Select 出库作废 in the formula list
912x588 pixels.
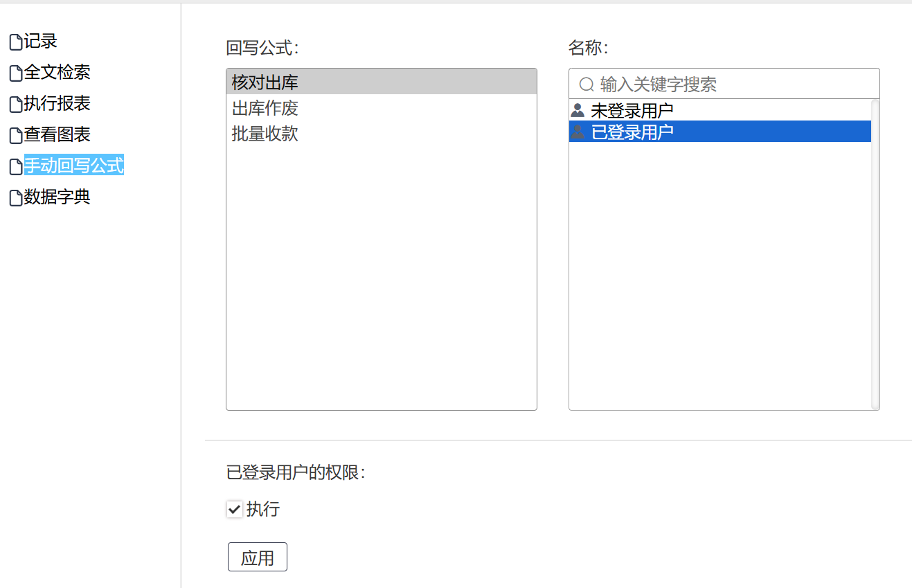[265, 109]
